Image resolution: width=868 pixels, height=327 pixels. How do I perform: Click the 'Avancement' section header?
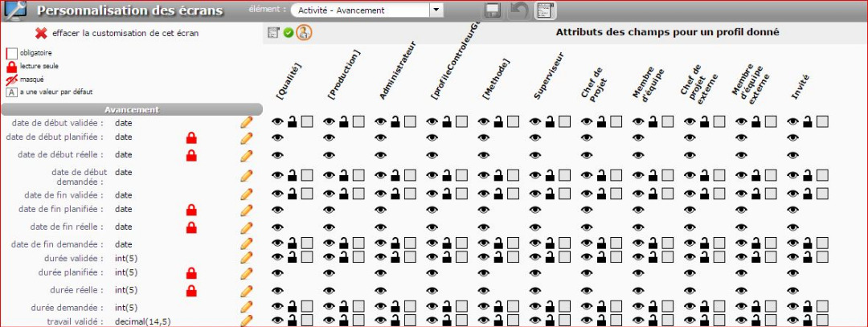point(131,109)
